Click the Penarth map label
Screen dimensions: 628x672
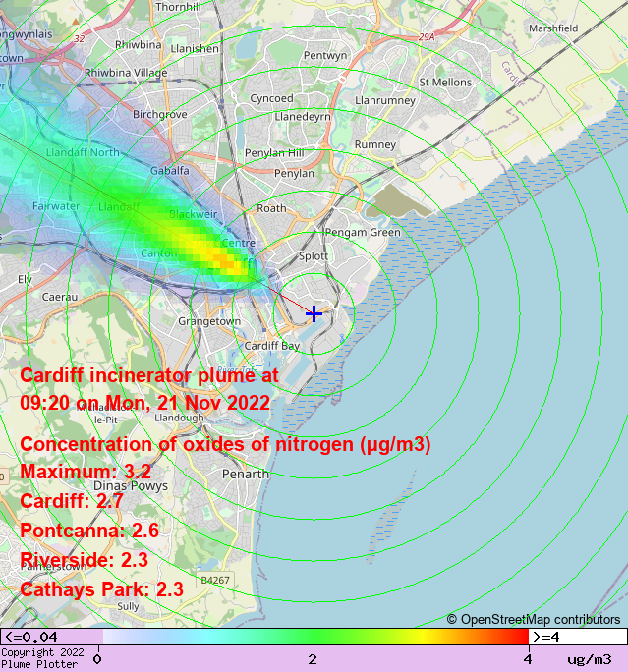(x=245, y=474)
